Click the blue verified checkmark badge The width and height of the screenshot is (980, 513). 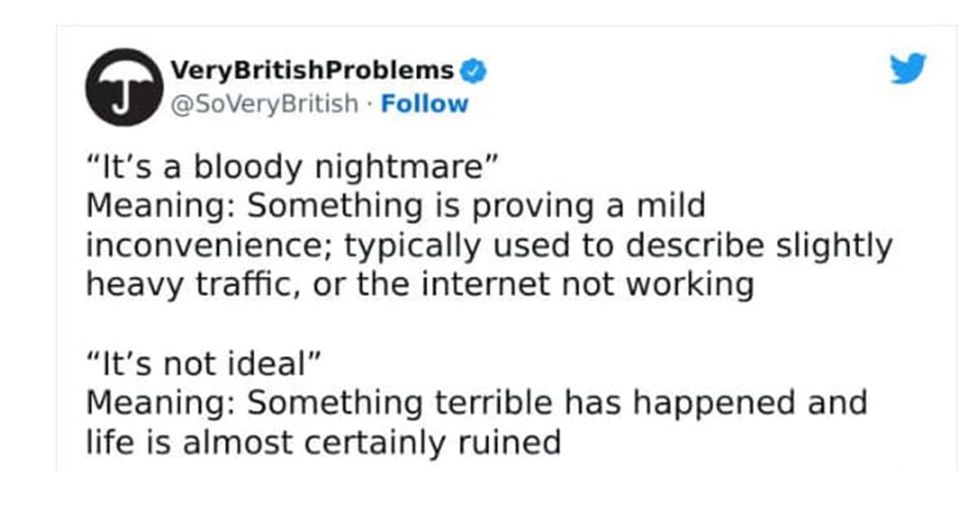tap(474, 70)
